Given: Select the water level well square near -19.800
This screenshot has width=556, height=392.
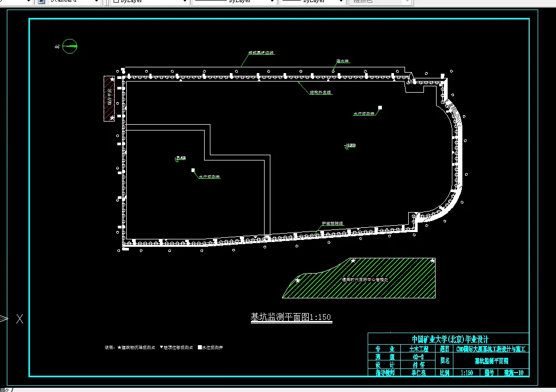Looking at the screenshot, I should 380,107.
